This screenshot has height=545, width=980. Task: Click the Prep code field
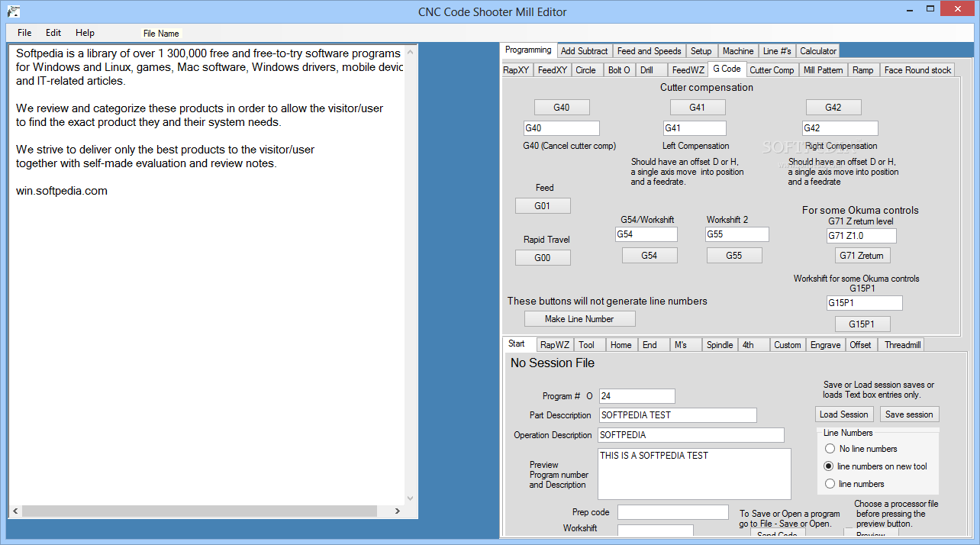pyautogui.click(x=673, y=512)
